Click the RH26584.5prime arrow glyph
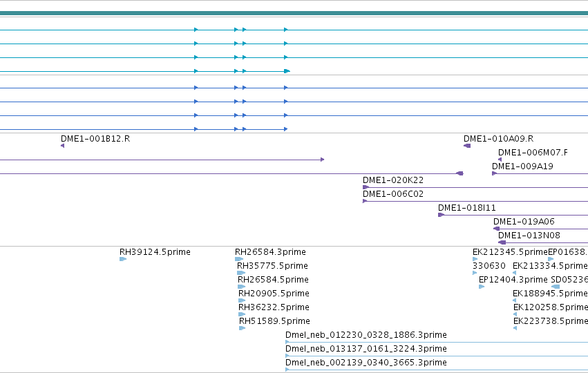The height and width of the screenshot is (373, 588). tap(242, 287)
